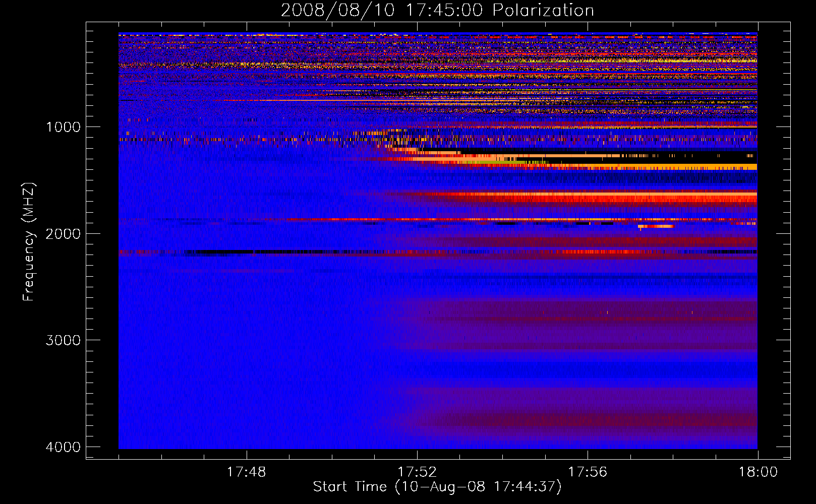Click the 3000 frequency tick label

[63, 340]
